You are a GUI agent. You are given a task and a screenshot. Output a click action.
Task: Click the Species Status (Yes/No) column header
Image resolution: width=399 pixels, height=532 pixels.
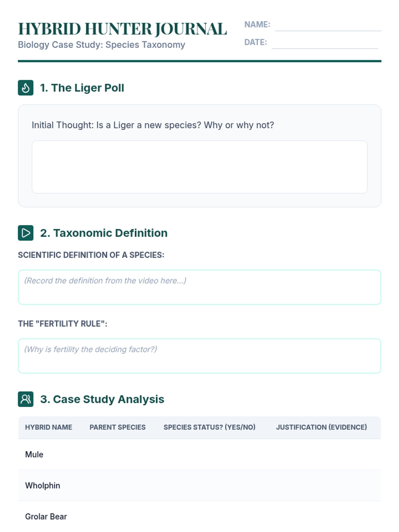[209, 427]
